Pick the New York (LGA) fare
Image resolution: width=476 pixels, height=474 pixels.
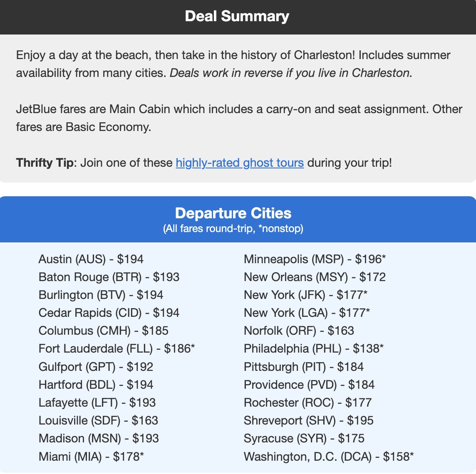(x=307, y=313)
